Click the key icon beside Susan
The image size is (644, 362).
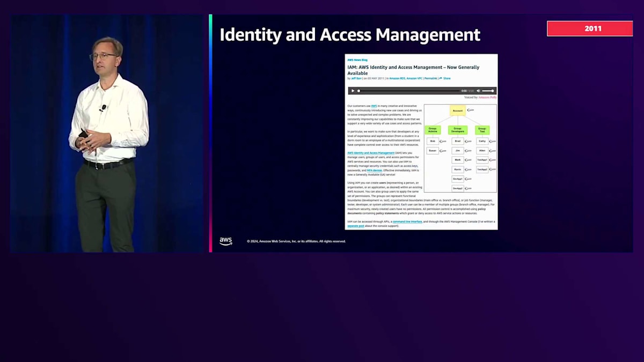pyautogui.click(x=443, y=151)
